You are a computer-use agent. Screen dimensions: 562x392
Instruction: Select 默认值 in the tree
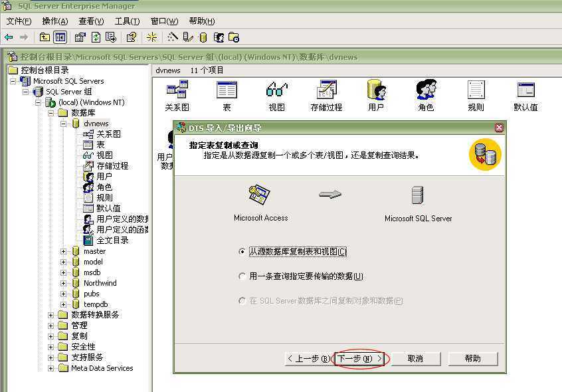coord(108,208)
